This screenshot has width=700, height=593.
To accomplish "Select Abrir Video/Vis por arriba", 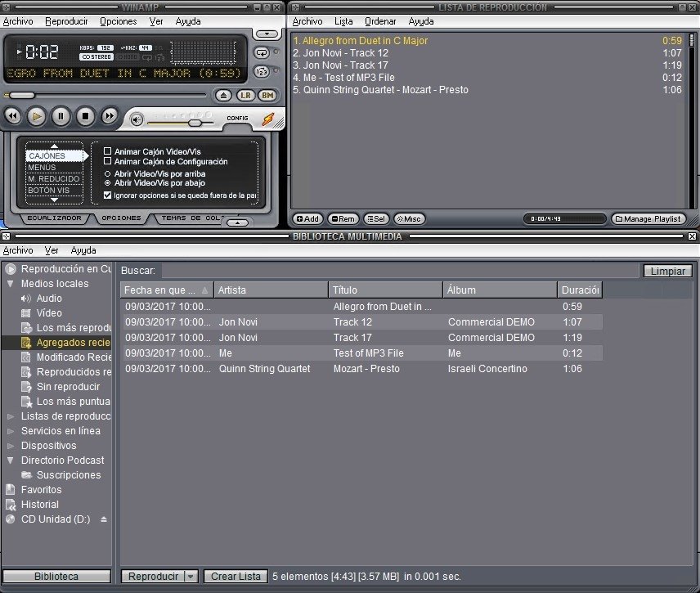I will click(x=108, y=173).
